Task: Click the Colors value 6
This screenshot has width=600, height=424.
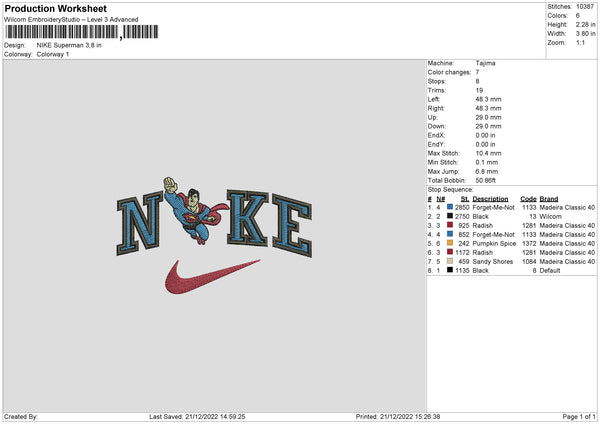Action: (578, 16)
